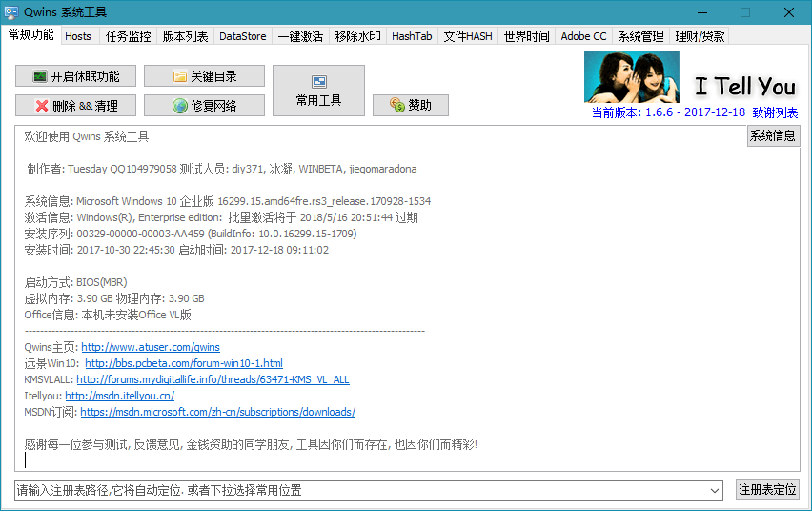Image resolution: width=812 pixels, height=511 pixels.
Task: Select the HashTab tab
Action: tap(412, 36)
